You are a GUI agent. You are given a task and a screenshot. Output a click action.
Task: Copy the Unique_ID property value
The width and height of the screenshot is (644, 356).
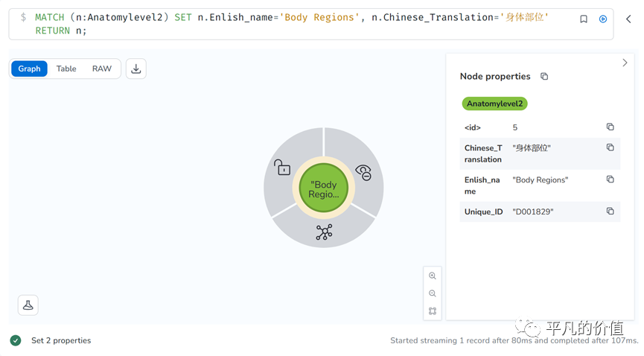[x=610, y=212]
